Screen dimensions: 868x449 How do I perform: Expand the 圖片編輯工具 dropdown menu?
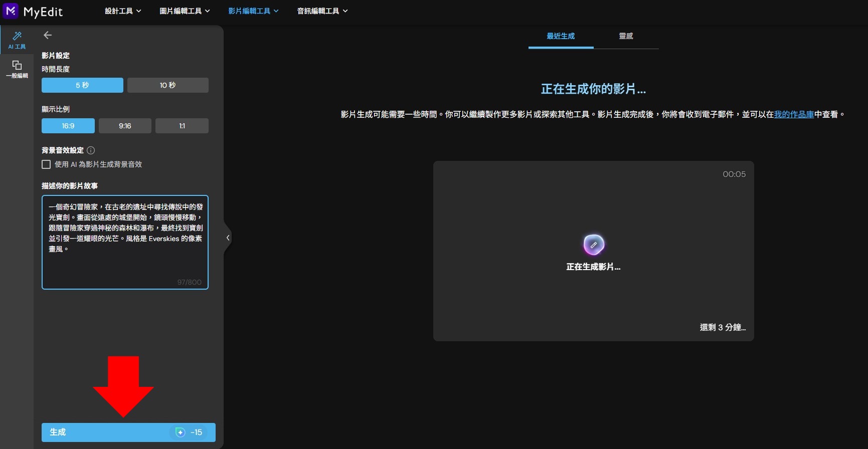tap(185, 11)
